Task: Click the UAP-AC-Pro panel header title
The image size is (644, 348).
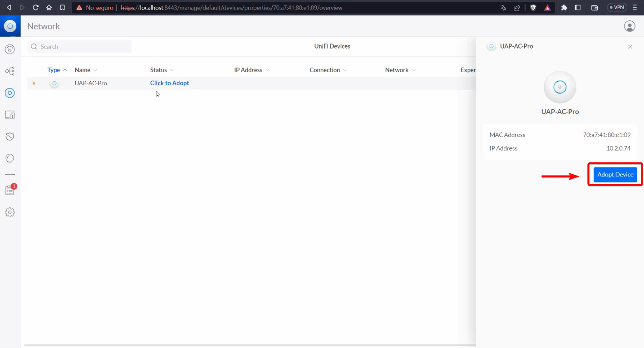Action: coord(516,46)
